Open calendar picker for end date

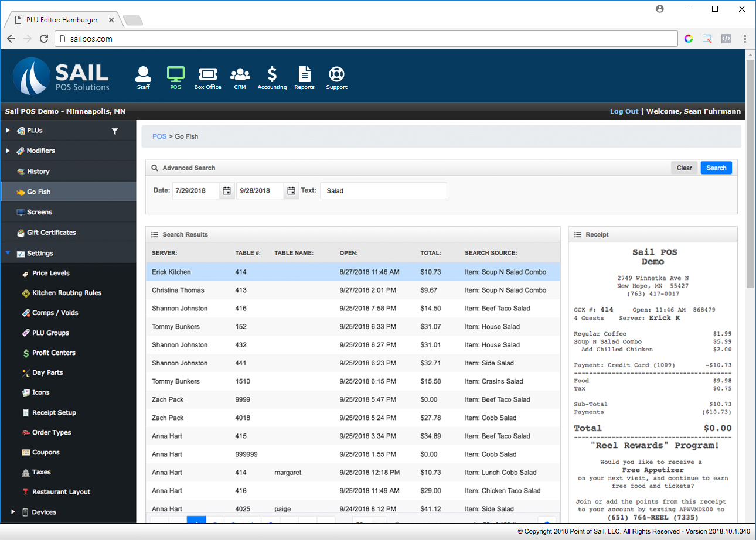(291, 191)
